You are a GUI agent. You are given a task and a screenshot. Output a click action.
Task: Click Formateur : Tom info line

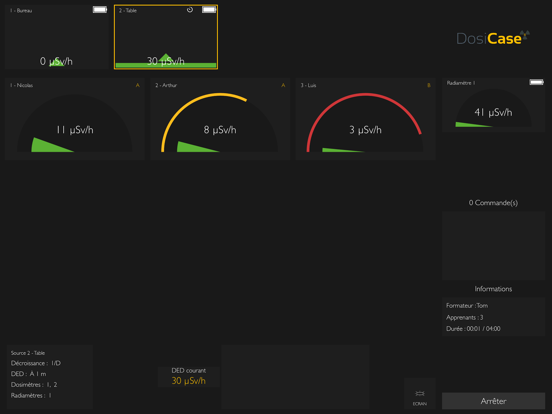[467, 306]
